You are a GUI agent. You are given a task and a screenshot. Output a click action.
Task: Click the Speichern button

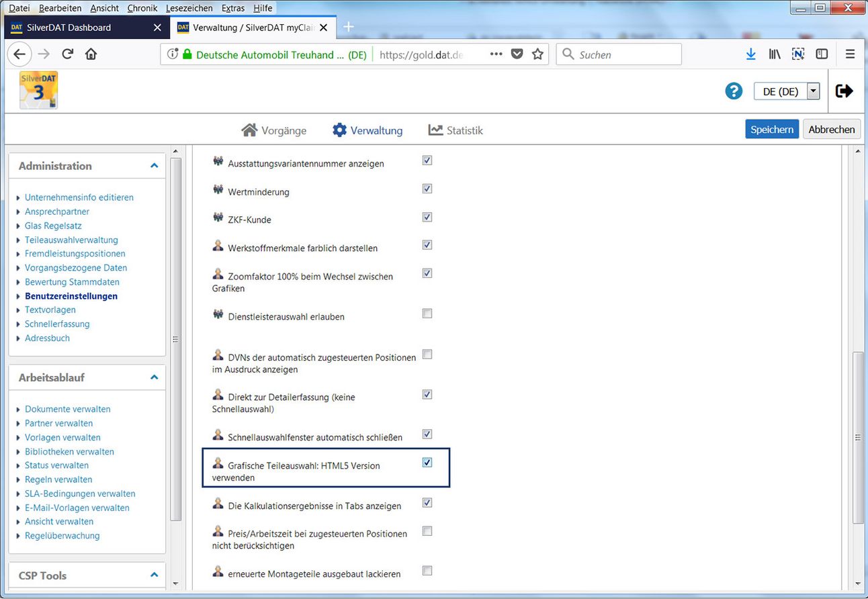772,130
